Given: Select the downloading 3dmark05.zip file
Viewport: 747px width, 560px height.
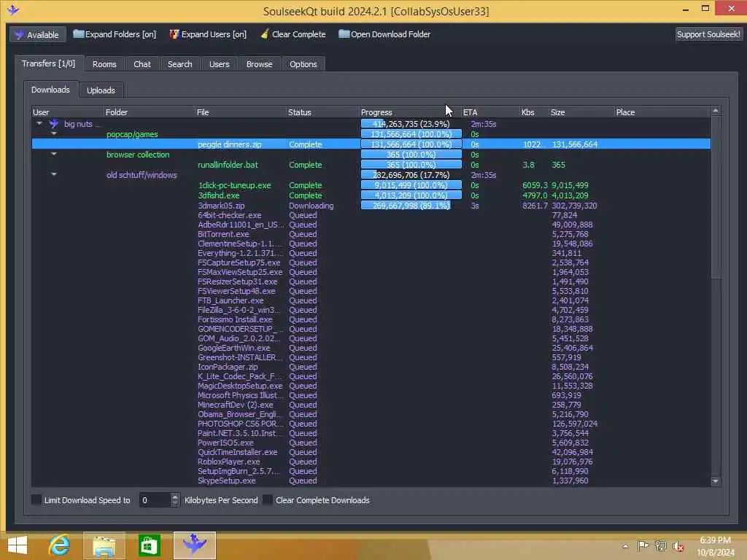Looking at the screenshot, I should (221, 206).
